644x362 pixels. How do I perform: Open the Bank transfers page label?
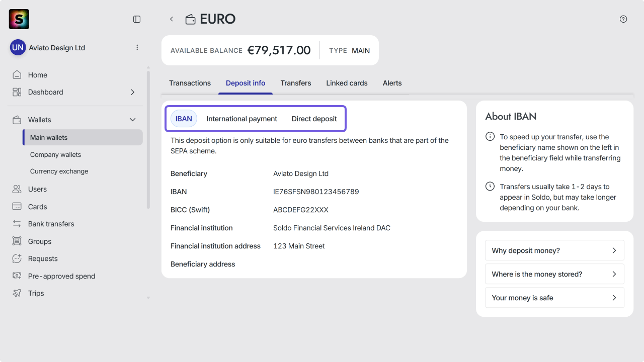pyautogui.click(x=51, y=224)
